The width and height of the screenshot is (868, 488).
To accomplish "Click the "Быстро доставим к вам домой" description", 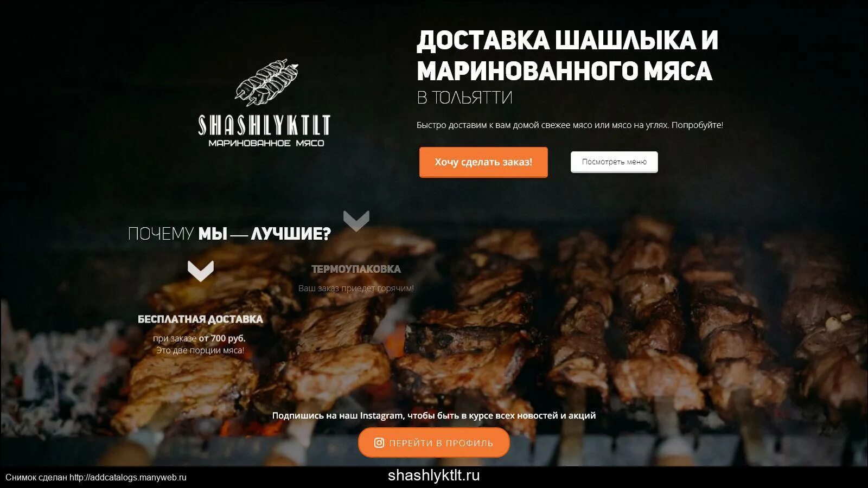I will [570, 125].
